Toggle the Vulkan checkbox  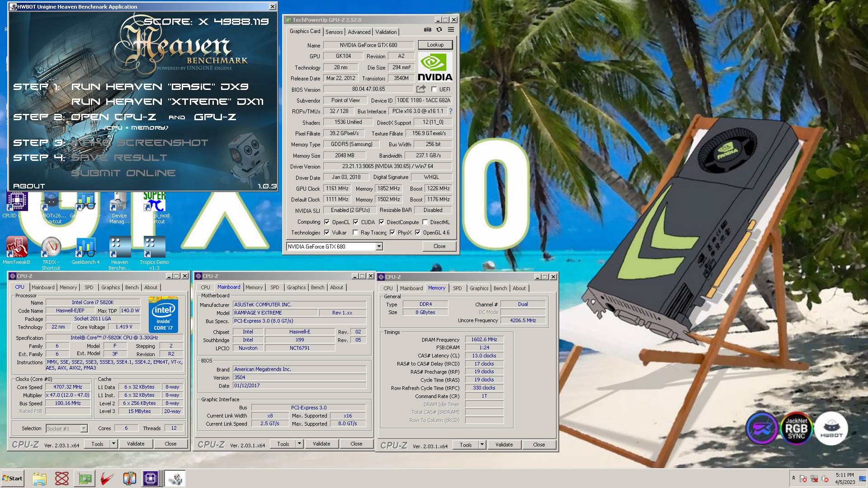(327, 233)
